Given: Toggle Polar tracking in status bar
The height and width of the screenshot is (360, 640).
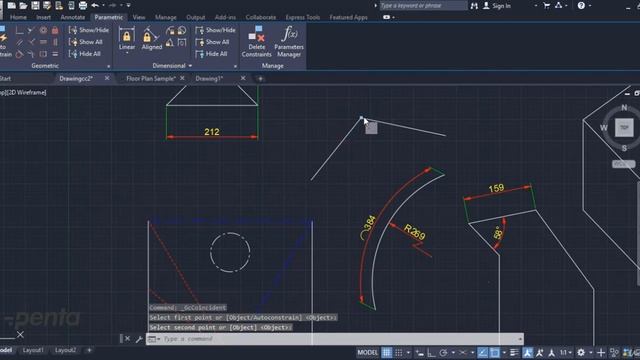Looking at the screenshot, I should [x=443, y=352].
